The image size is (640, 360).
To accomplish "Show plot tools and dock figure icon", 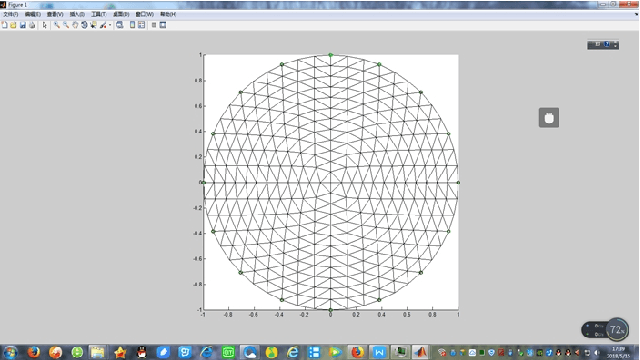I will (x=163, y=25).
